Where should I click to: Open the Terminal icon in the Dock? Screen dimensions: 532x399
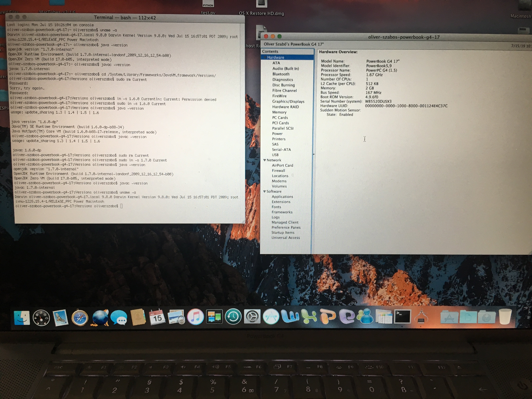(x=402, y=317)
